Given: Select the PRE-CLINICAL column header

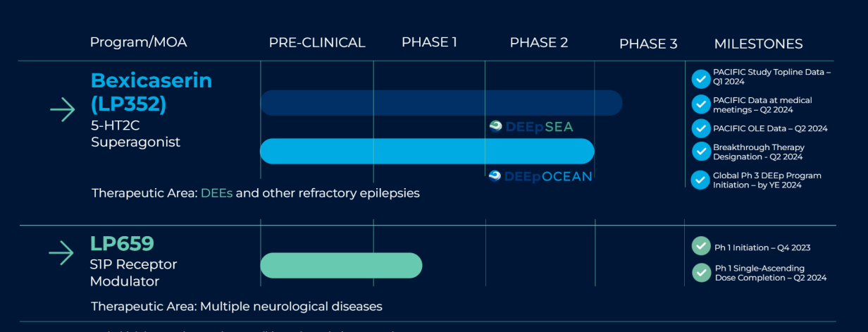Looking at the screenshot, I should tap(317, 43).
